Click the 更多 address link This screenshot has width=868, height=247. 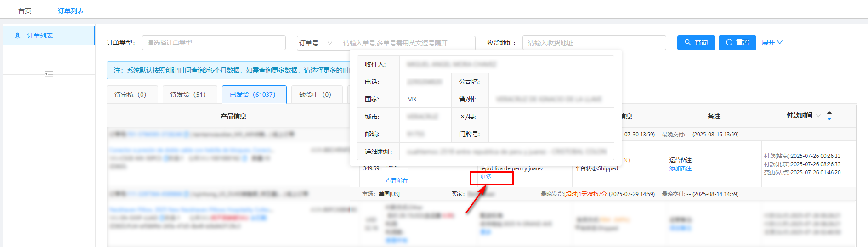click(x=486, y=177)
